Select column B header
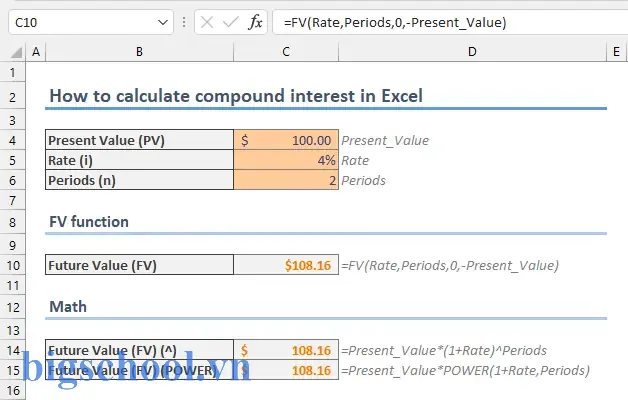Viewport: 628px width, 400px height. tap(139, 52)
